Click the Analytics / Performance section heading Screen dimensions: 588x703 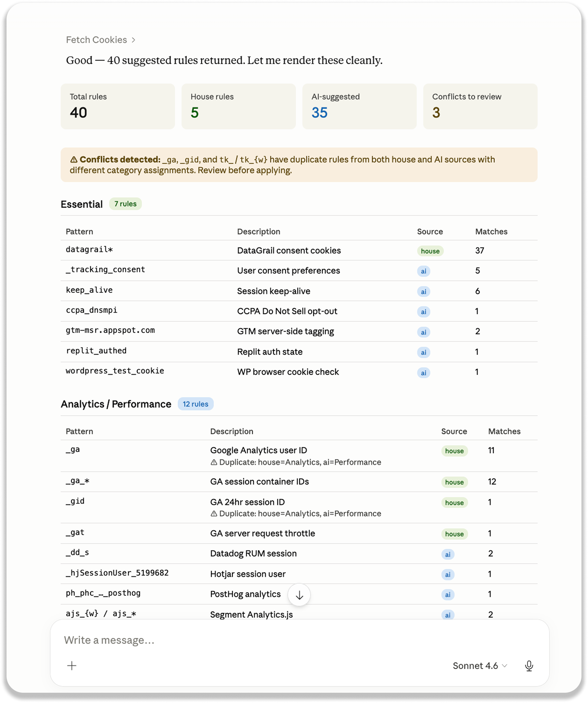coord(116,404)
